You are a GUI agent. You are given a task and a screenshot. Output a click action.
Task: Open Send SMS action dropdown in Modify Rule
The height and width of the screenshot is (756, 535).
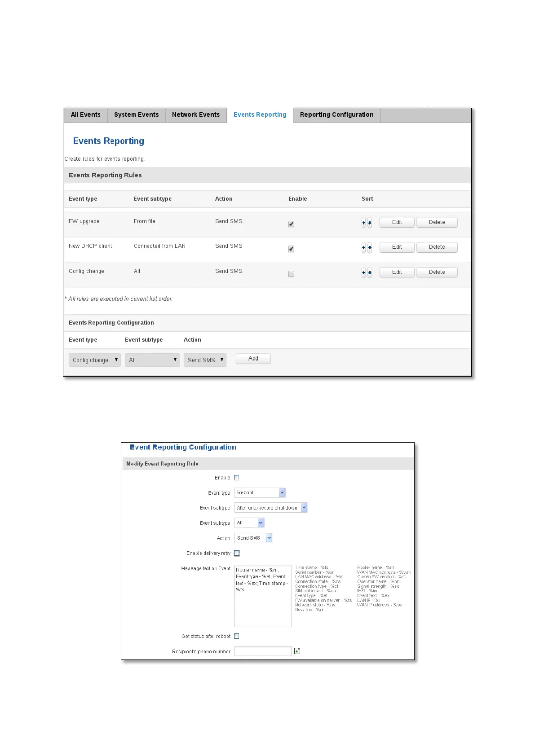253,538
